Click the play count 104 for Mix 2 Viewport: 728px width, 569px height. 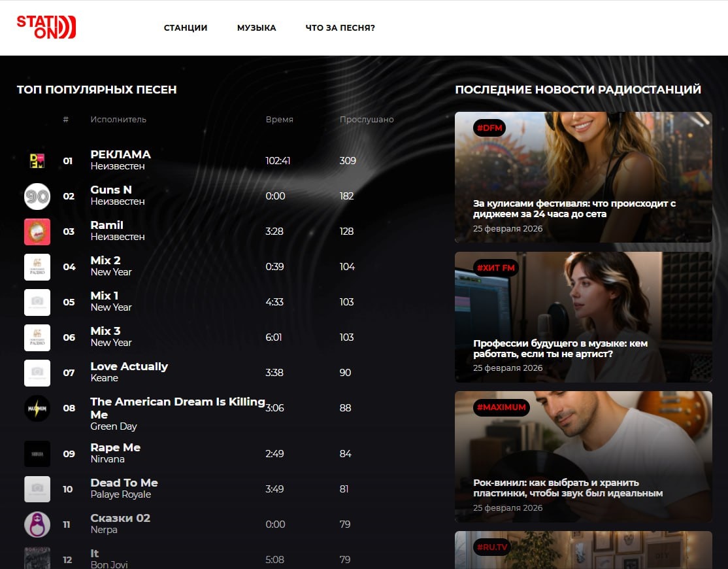pos(347,267)
